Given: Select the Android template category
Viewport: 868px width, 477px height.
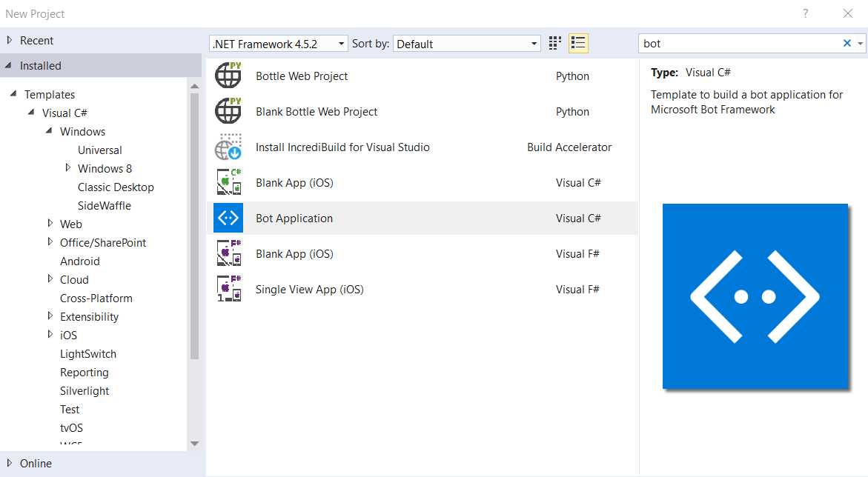Looking at the screenshot, I should tap(79, 261).
